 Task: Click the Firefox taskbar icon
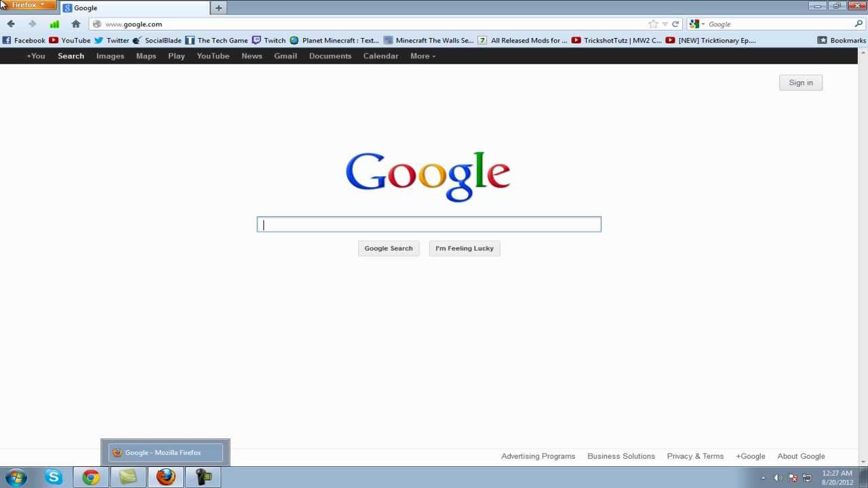[x=165, y=477]
